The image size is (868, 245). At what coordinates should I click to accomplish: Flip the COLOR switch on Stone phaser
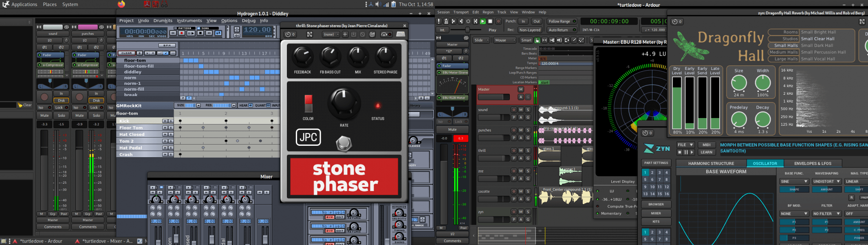pyautogui.click(x=308, y=103)
